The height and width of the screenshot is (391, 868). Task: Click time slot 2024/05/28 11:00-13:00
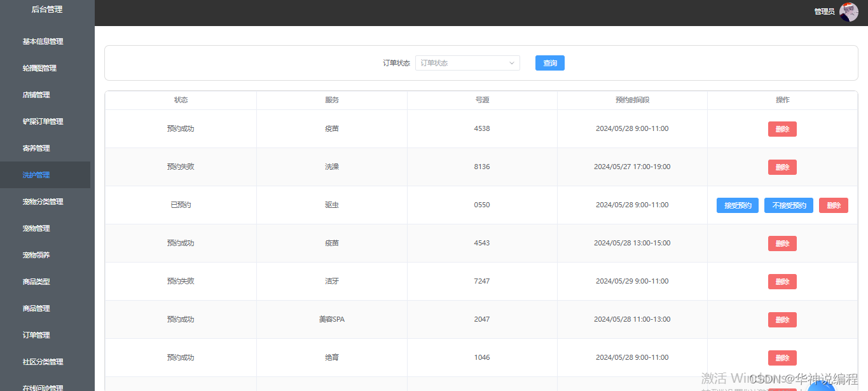point(632,320)
